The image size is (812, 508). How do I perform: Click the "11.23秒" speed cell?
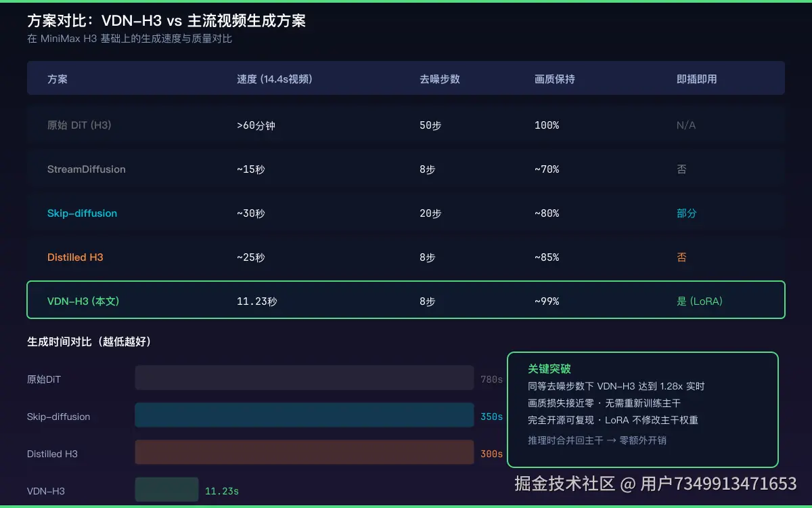point(257,301)
